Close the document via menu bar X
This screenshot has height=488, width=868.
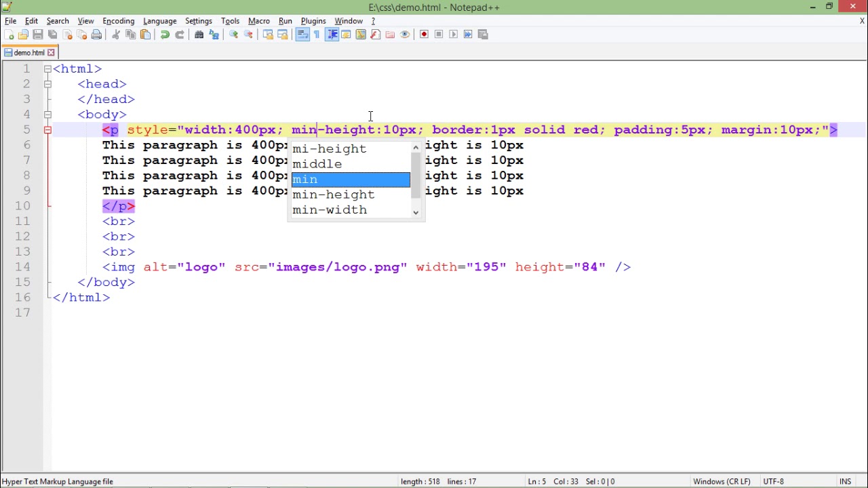pyautogui.click(x=862, y=21)
